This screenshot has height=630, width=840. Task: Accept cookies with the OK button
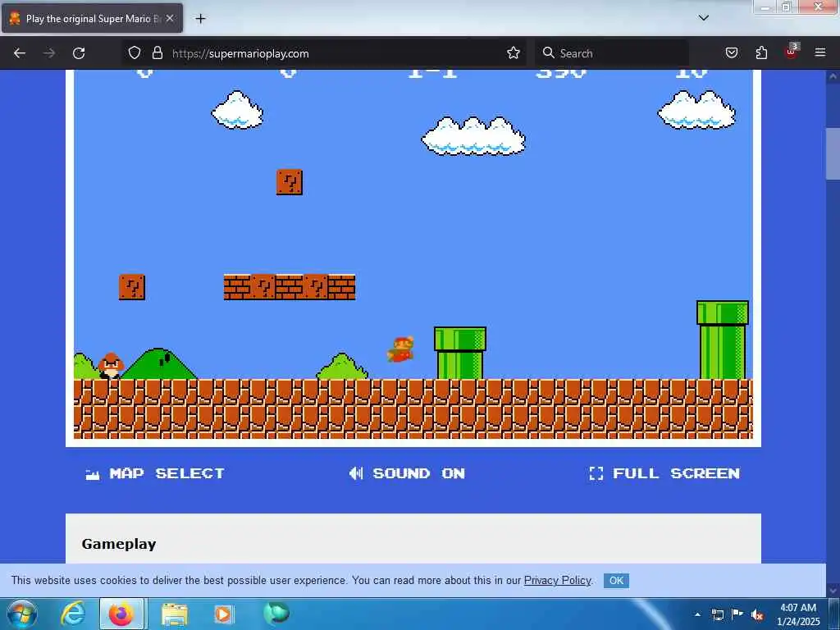[x=616, y=581]
